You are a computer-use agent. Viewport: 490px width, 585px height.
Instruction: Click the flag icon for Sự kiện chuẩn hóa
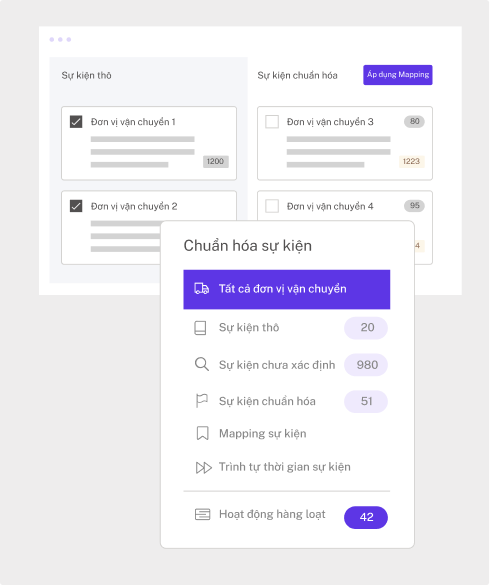tap(202, 401)
